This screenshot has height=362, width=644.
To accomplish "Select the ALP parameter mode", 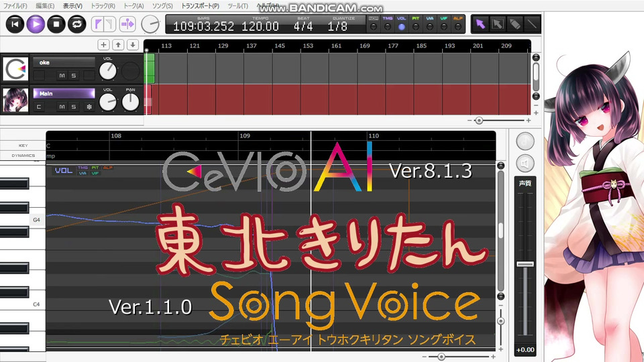I will tap(458, 24).
